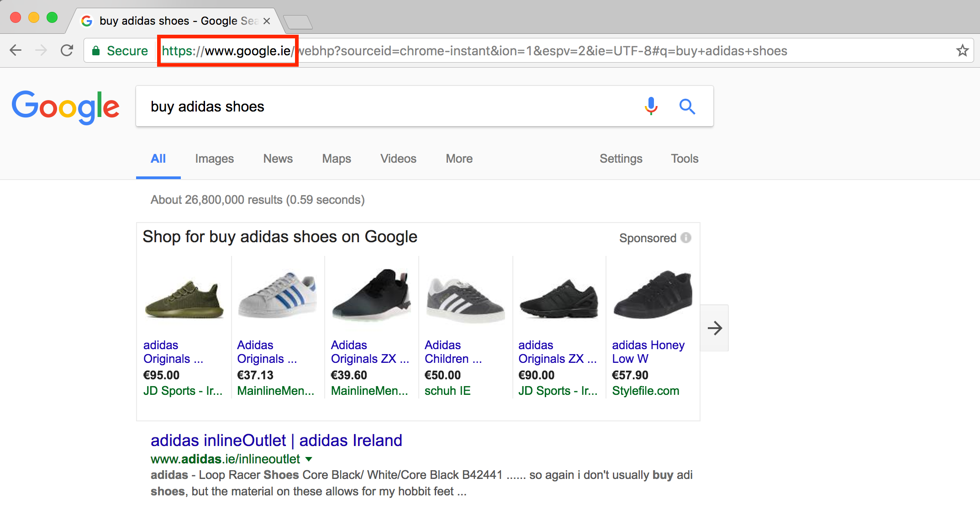The width and height of the screenshot is (980, 510).
Task: Open adidas Originals €95.00 product link
Action: coord(174,352)
